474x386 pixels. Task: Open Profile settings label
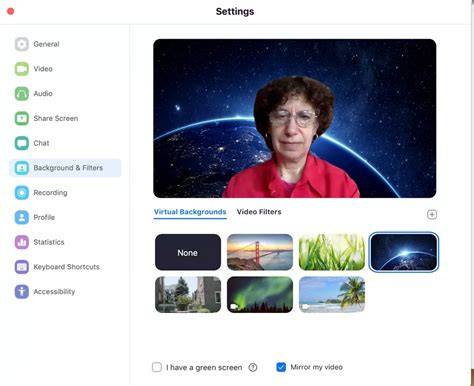[44, 217]
